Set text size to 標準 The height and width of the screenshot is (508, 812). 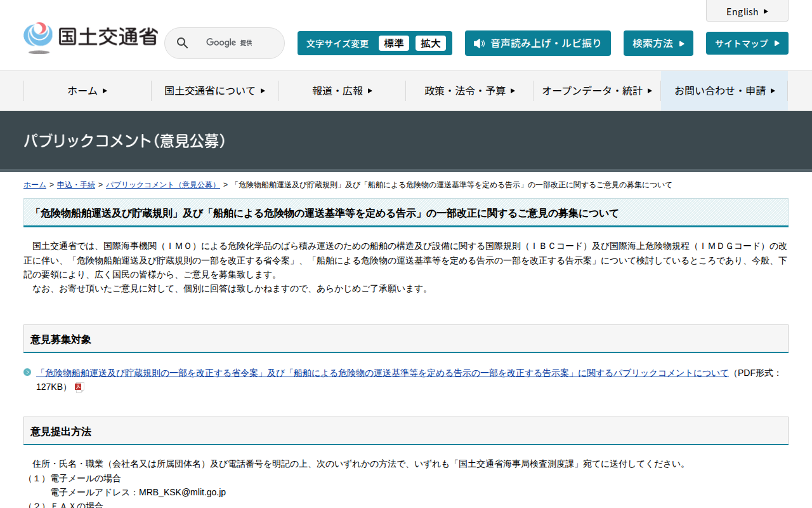(393, 43)
